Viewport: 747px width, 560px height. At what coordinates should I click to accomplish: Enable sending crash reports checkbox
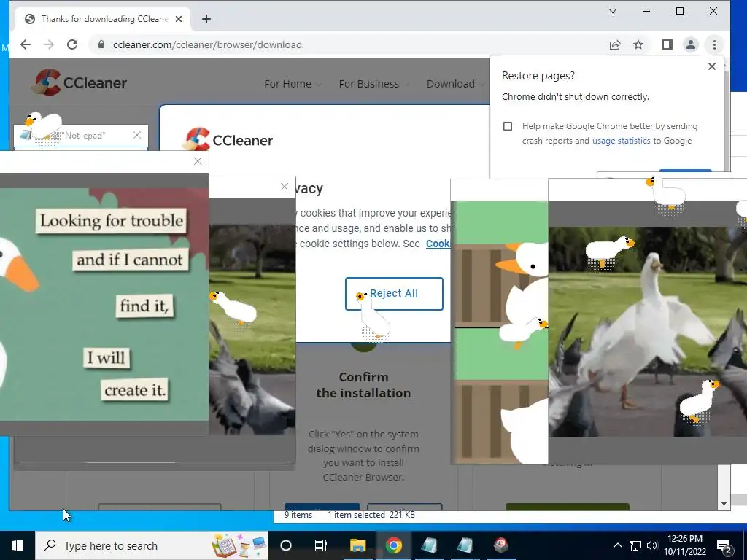coord(508,126)
